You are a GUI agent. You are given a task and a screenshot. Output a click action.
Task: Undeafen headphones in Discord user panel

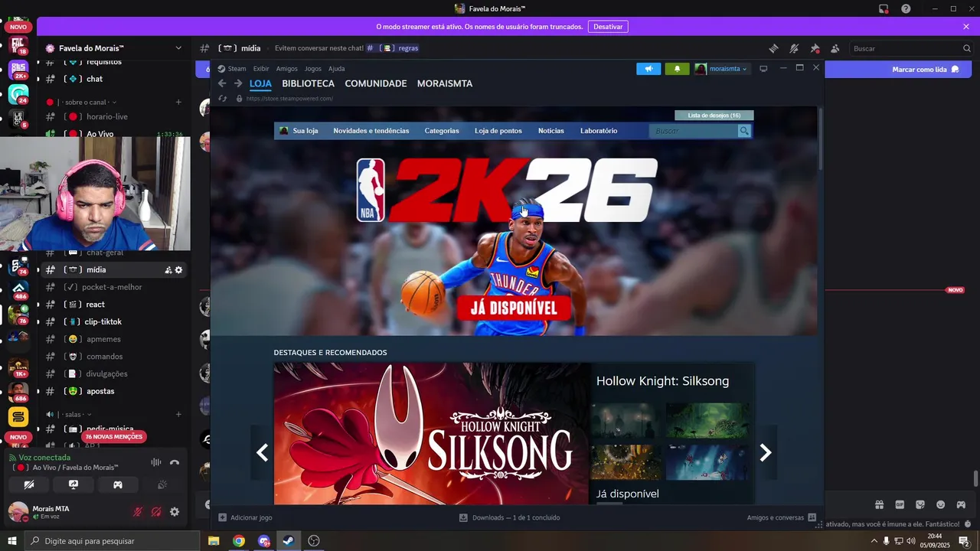click(156, 512)
